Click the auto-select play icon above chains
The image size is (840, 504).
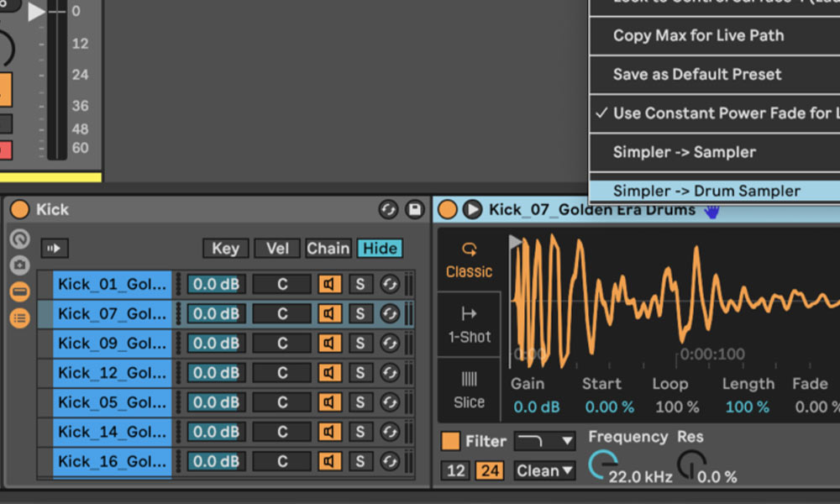point(55,248)
